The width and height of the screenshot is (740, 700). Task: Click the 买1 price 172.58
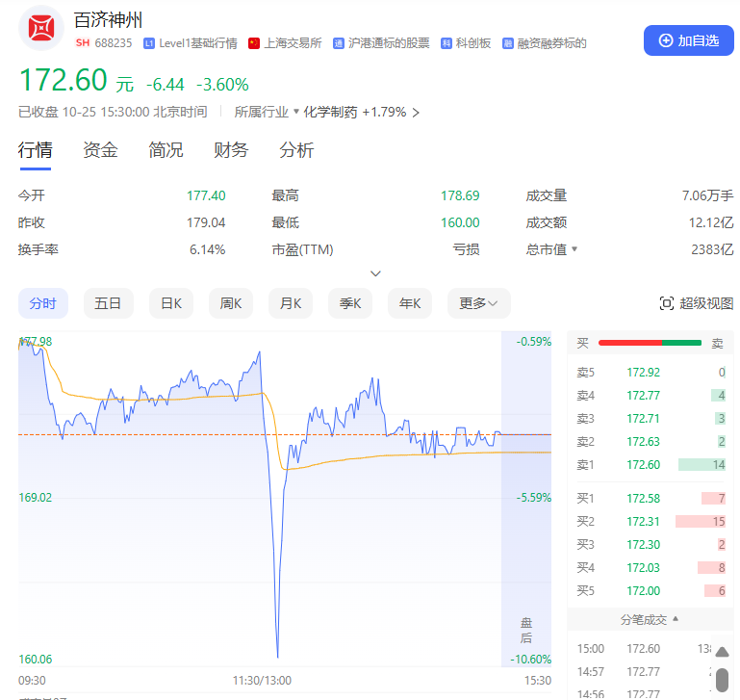643,499
